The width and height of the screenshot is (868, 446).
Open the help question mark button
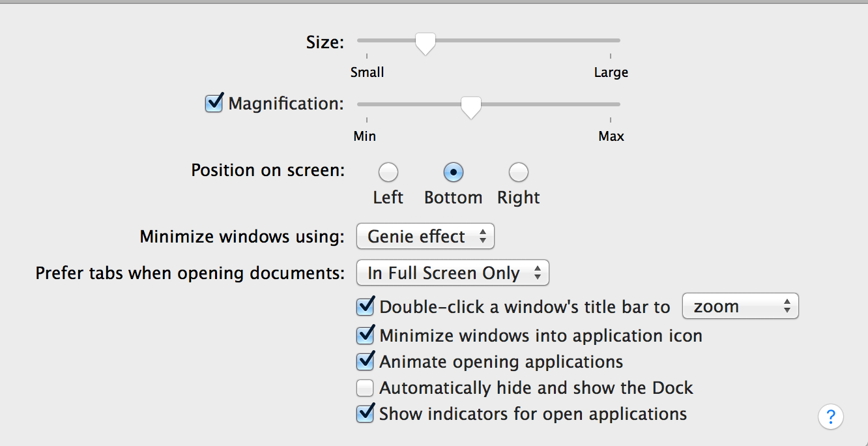831,417
